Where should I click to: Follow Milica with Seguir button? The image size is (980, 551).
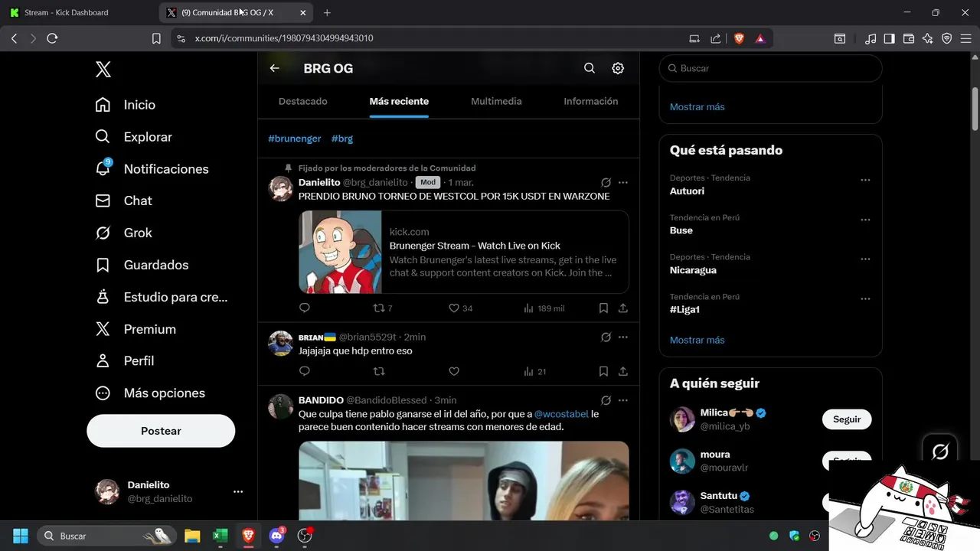(x=847, y=419)
